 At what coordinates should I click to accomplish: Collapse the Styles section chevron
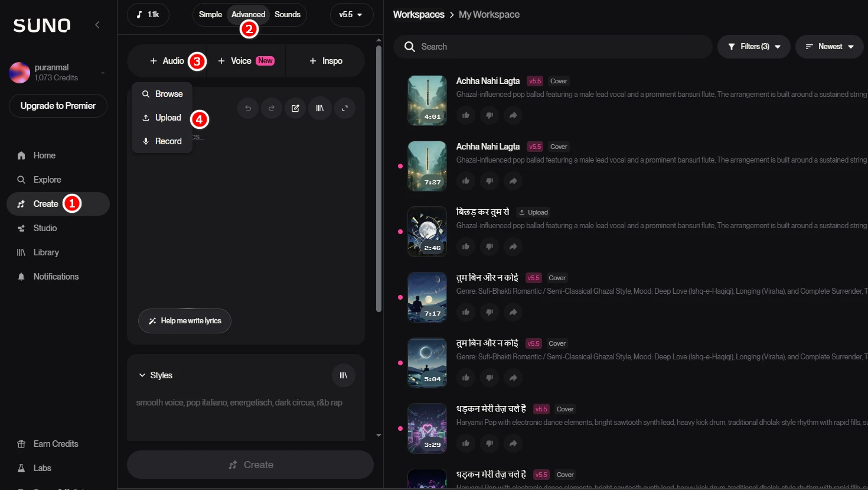pyautogui.click(x=142, y=375)
